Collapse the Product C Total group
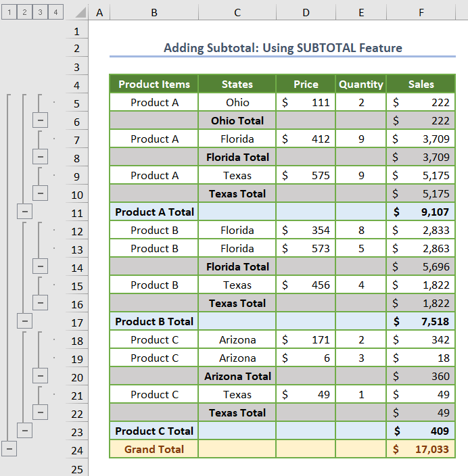The image size is (468, 476). [x=25, y=430]
